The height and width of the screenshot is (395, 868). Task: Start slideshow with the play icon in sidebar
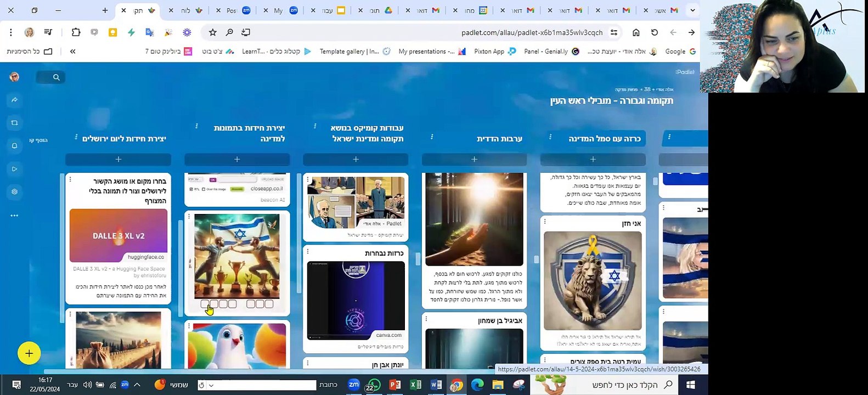[x=15, y=169]
